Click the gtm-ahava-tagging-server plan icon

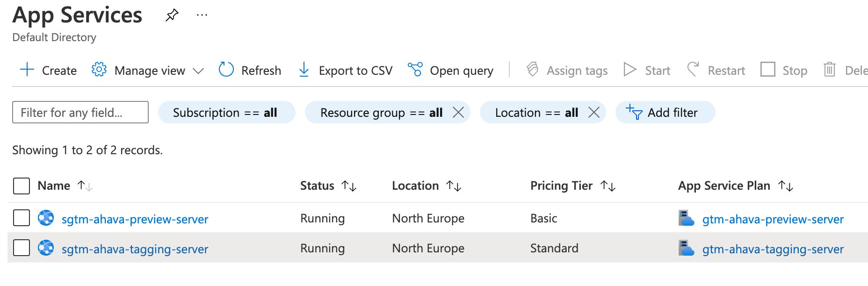(x=687, y=248)
